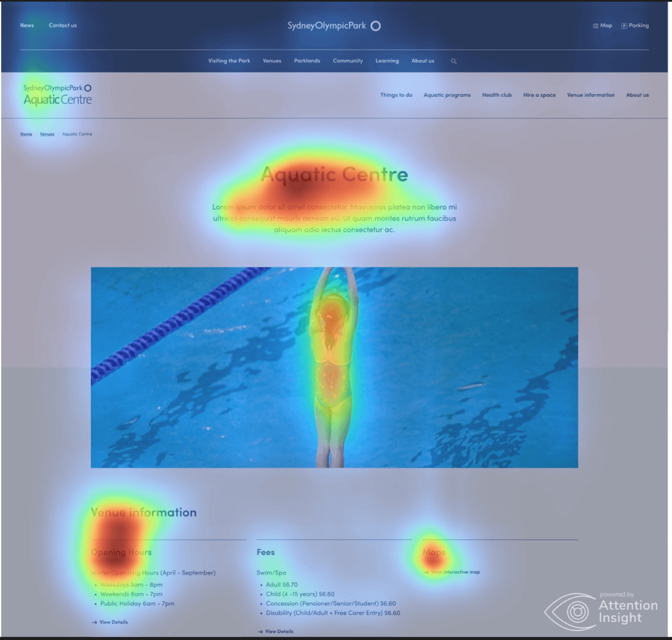Click Public Holiday 6am - 7pm entry
The width and height of the screenshot is (672, 640).
[137, 603]
